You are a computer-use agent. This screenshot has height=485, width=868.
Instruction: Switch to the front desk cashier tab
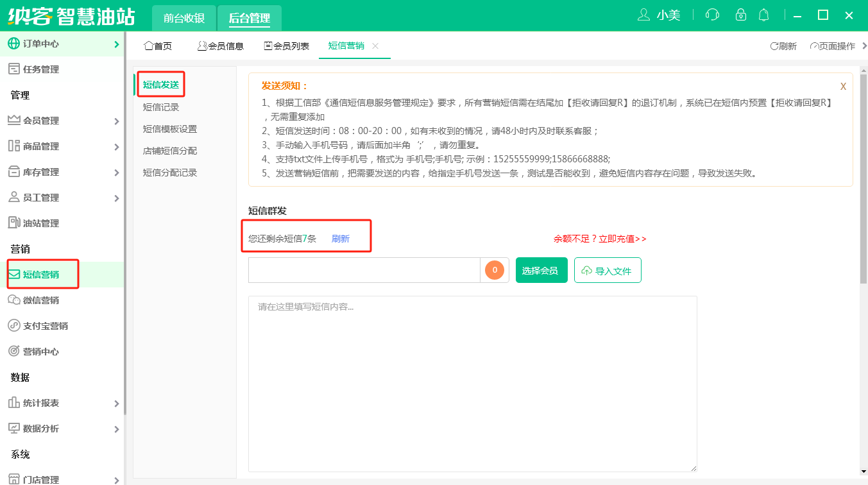pos(184,18)
